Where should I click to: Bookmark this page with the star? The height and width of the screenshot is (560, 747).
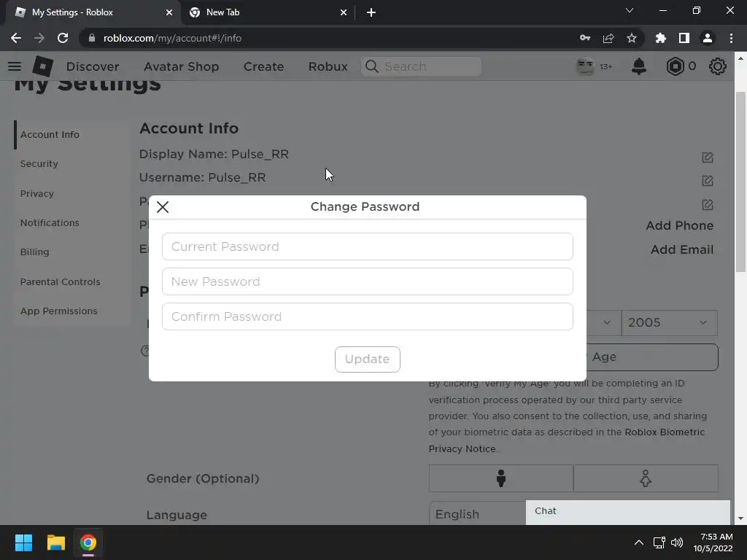tap(632, 38)
